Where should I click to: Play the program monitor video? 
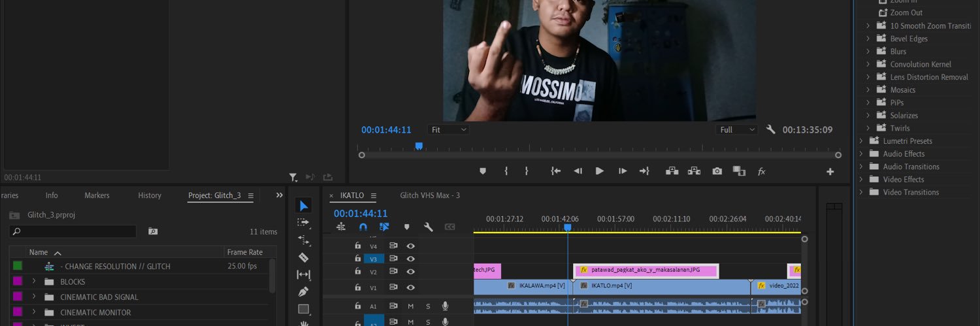tap(600, 171)
